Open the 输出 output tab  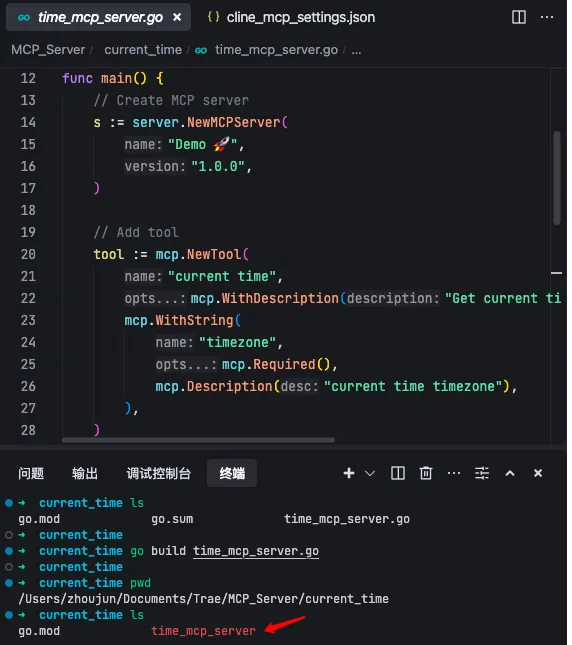pyautogui.click(x=85, y=473)
